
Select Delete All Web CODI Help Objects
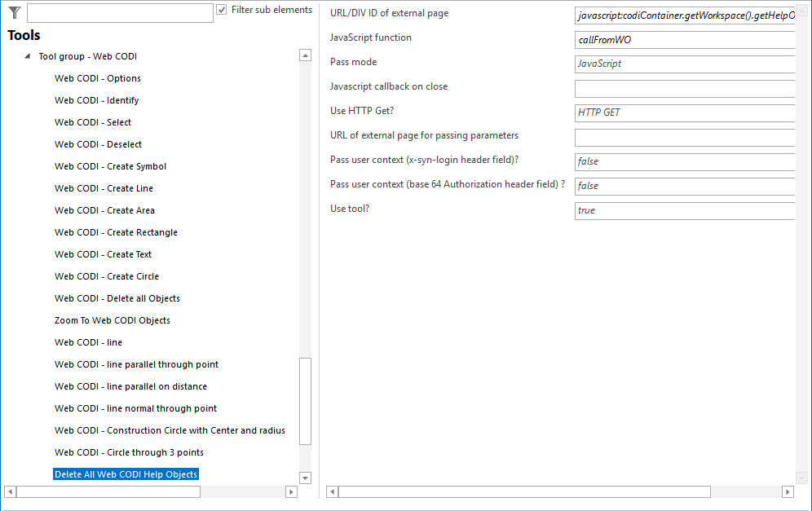click(126, 474)
